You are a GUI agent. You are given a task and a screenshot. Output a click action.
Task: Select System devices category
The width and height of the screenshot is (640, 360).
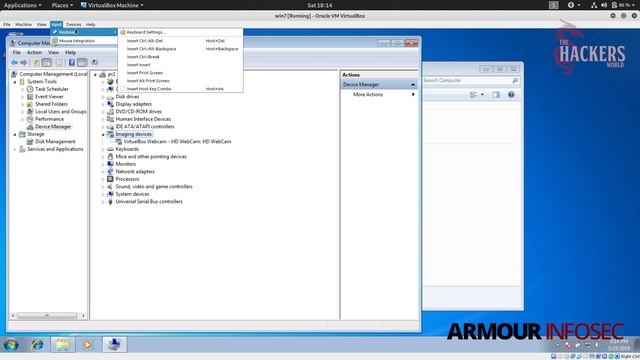tap(132, 194)
